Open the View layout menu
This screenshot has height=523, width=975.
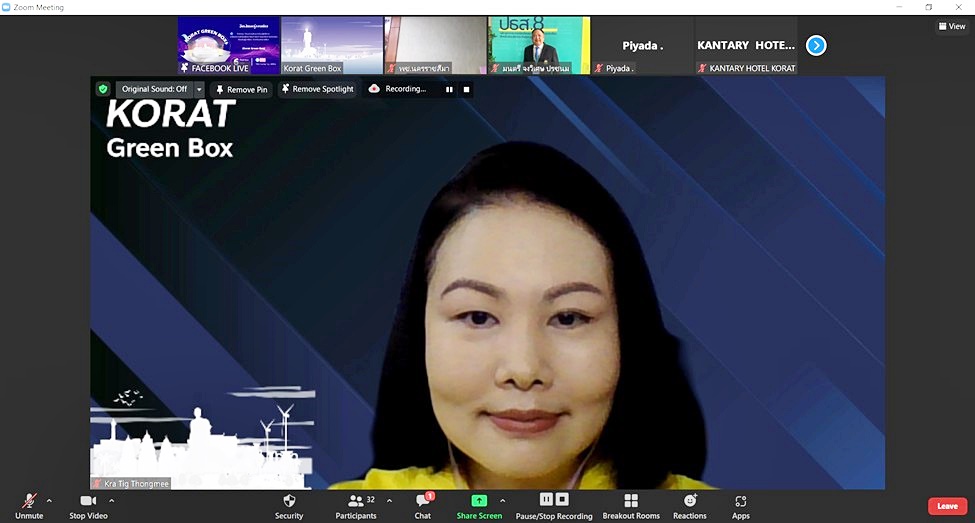click(952, 26)
